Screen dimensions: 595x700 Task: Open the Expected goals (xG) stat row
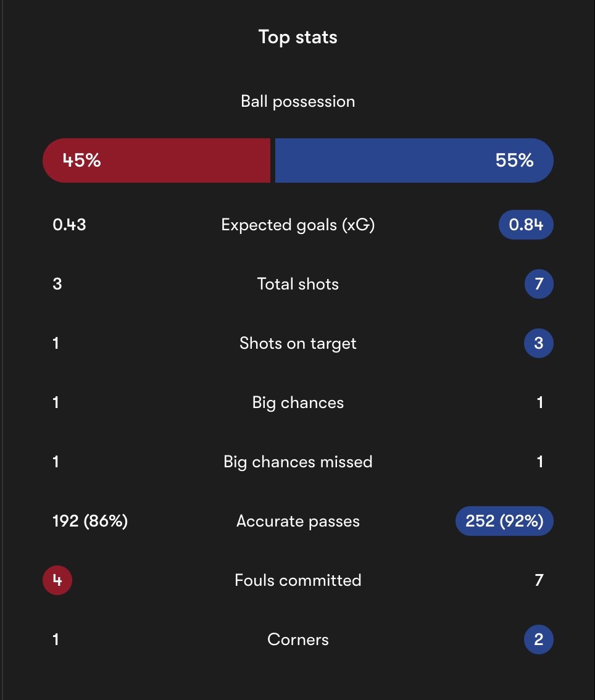(x=297, y=225)
